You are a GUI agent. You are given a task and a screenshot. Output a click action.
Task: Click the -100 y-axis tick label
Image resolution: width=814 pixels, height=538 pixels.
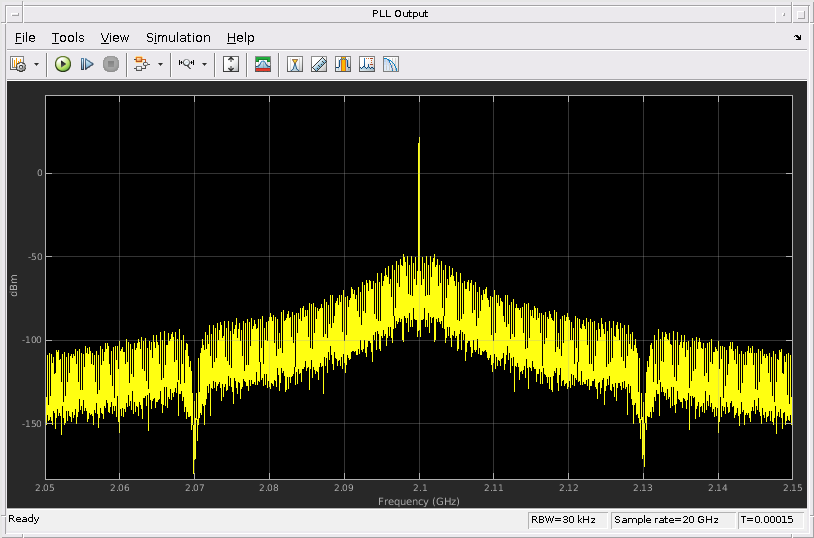30,340
